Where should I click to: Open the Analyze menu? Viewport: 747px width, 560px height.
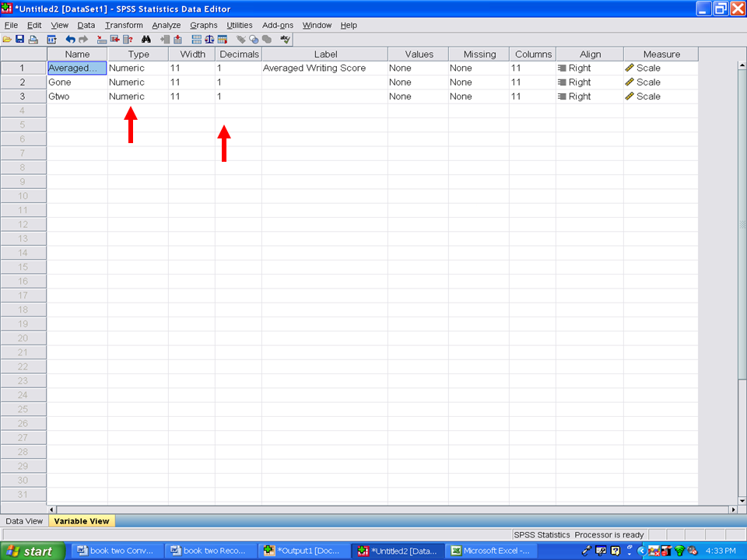[x=166, y=25]
